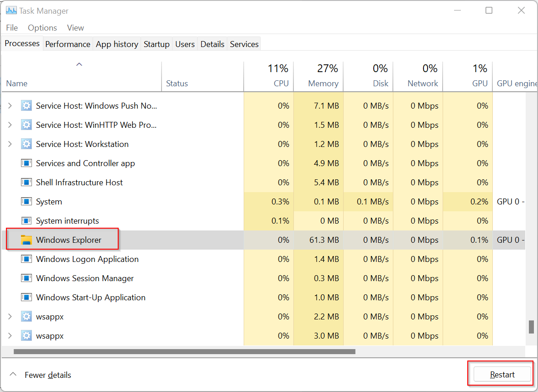This screenshot has width=538, height=392.
Task: Sort by the Disk column header
Action: pos(368,76)
